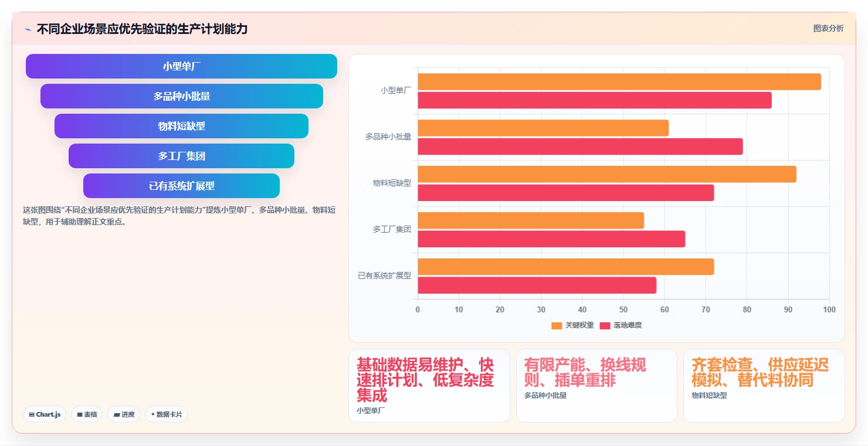Click the 小型单厂 caption under first card
868x446 pixels.
[372, 411]
